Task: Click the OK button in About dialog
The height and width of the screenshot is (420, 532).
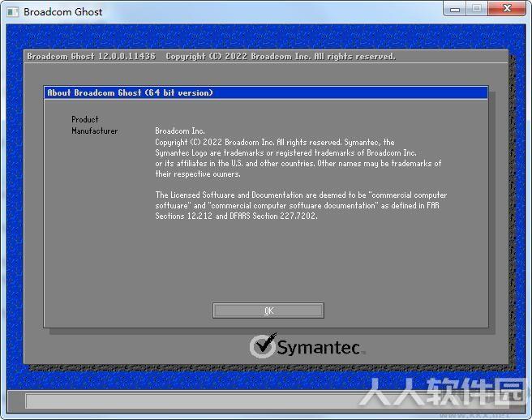Action: (268, 311)
